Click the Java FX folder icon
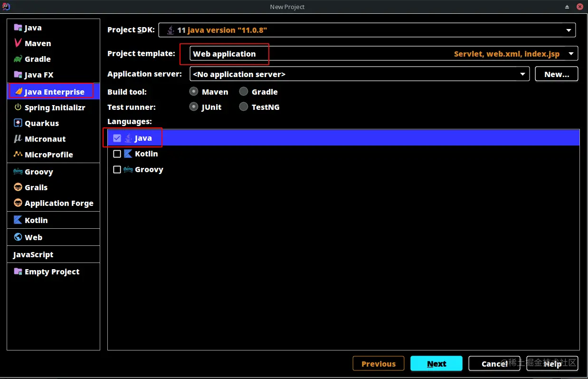 tap(18, 75)
